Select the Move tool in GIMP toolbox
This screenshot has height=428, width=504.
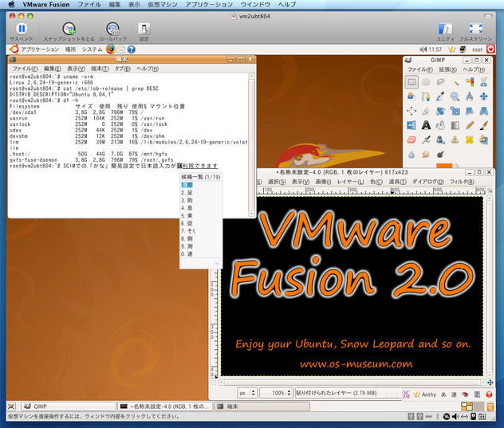pyautogui.click(x=484, y=96)
